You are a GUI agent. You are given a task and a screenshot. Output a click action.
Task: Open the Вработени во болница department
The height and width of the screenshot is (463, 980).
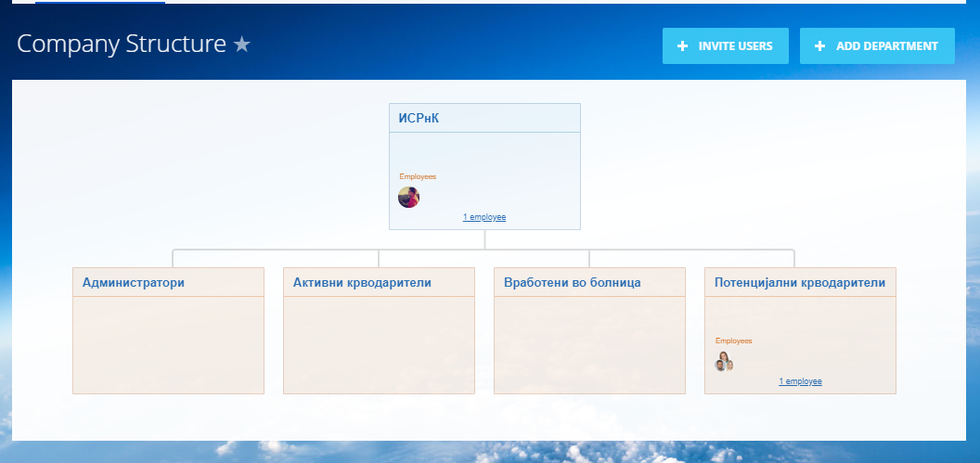coord(573,282)
